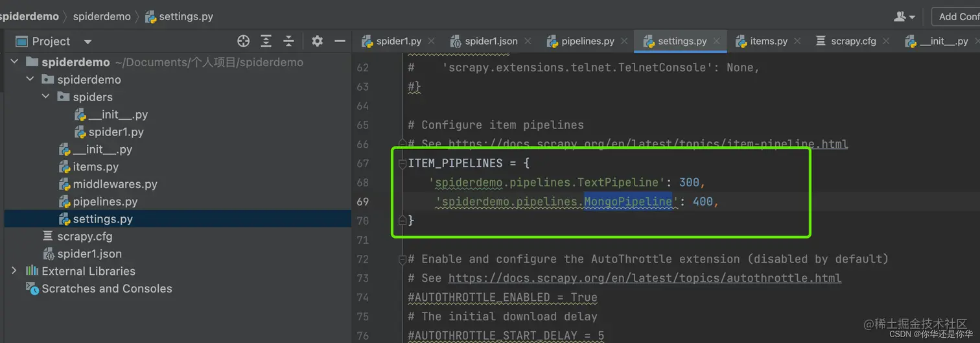The height and width of the screenshot is (343, 980).
Task: Open the Project view dropdown arrow
Action: click(87, 41)
